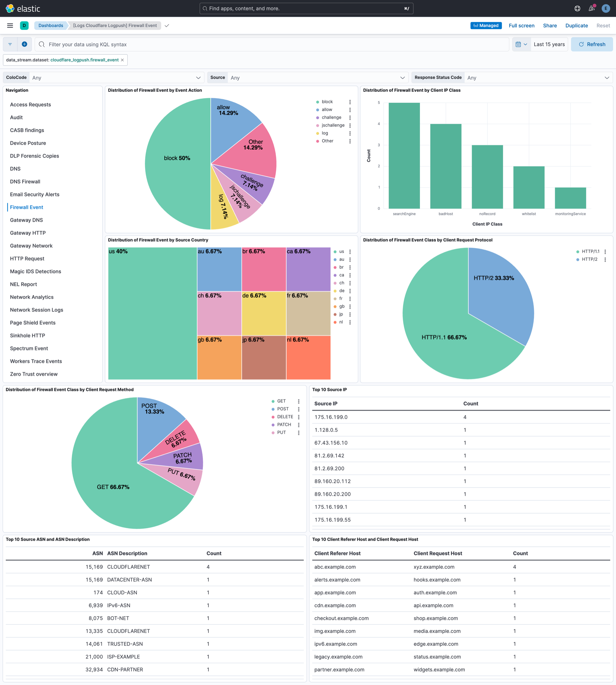
Task: Focus the global Find apps search bar
Action: pos(306,9)
